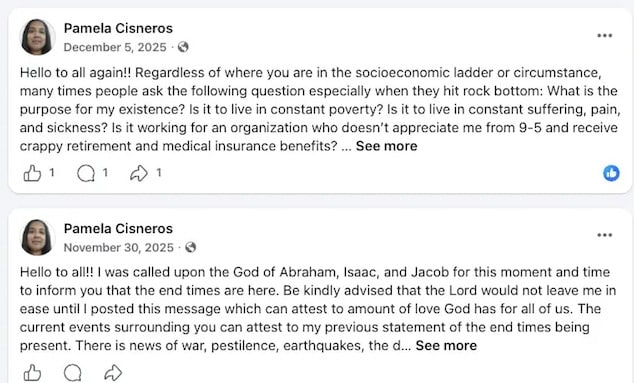Click the December 5, 2025 timestamp
The image size is (634, 383).
point(115,47)
